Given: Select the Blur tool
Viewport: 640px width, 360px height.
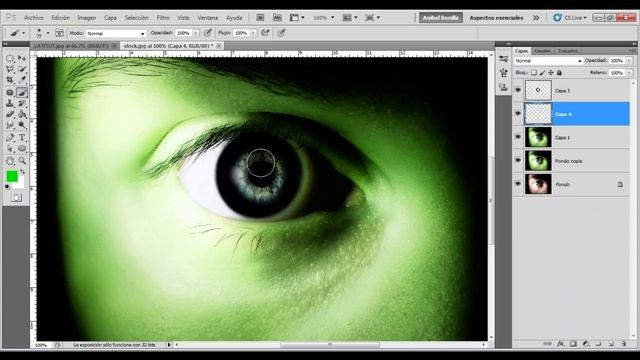Looking at the screenshot, I should coord(10,125).
